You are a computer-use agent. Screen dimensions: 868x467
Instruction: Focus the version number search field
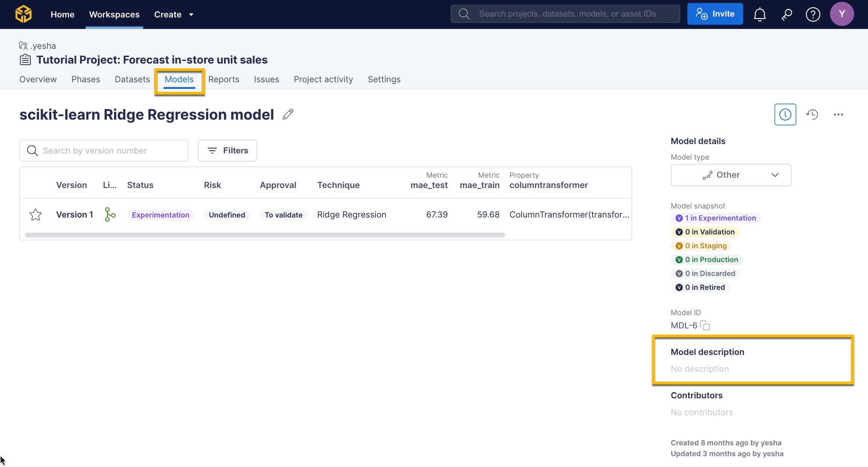coord(109,151)
